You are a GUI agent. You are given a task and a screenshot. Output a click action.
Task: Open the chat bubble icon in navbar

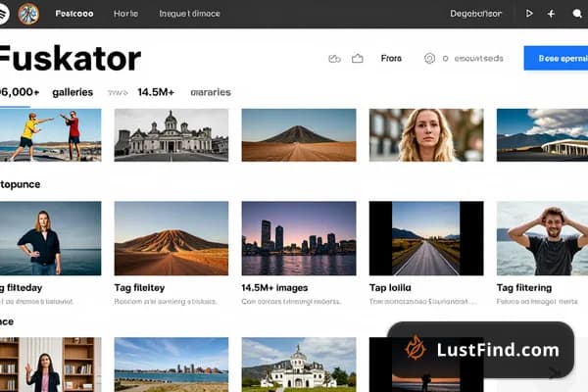pos(577,14)
